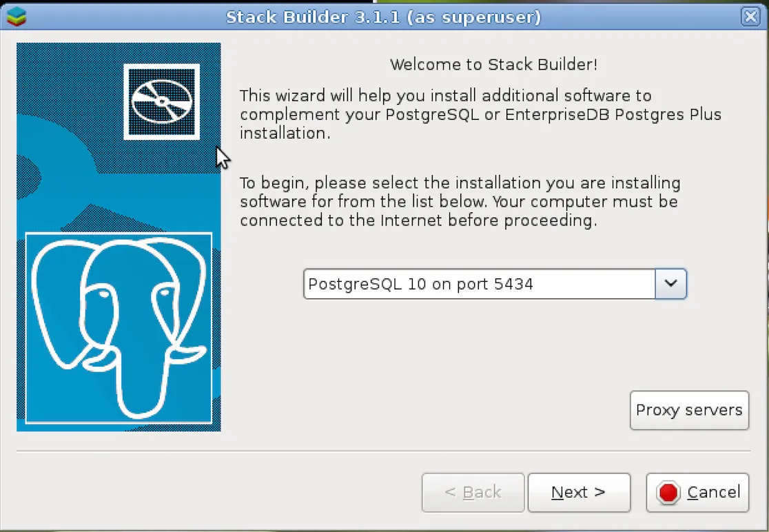This screenshot has width=769, height=532.
Task: Click the CD disc icon in sidebar
Action: 161,101
